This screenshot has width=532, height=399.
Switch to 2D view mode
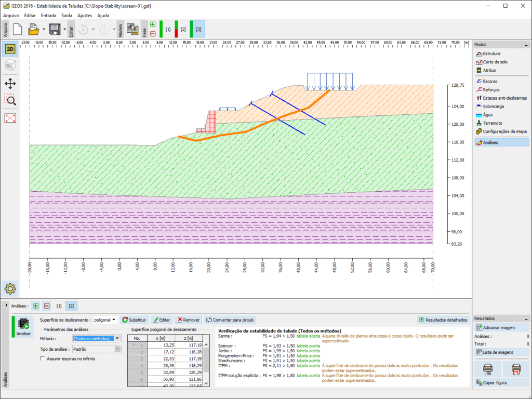point(10,49)
